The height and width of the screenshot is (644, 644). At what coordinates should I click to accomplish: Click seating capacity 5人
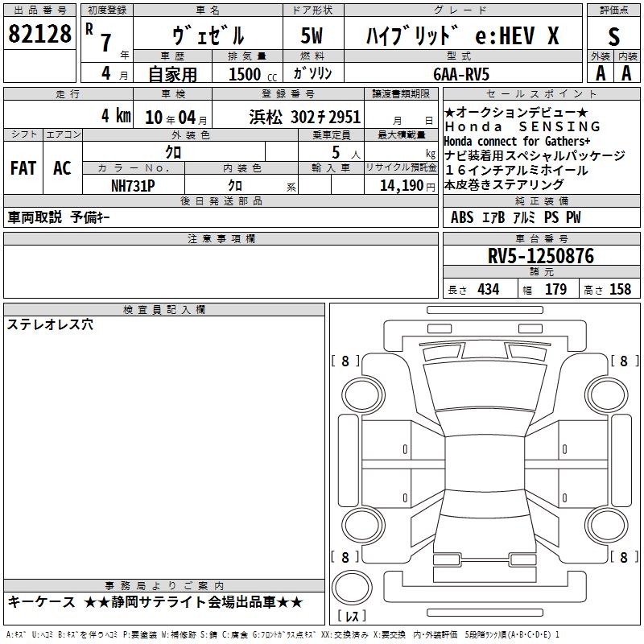[x=346, y=152]
